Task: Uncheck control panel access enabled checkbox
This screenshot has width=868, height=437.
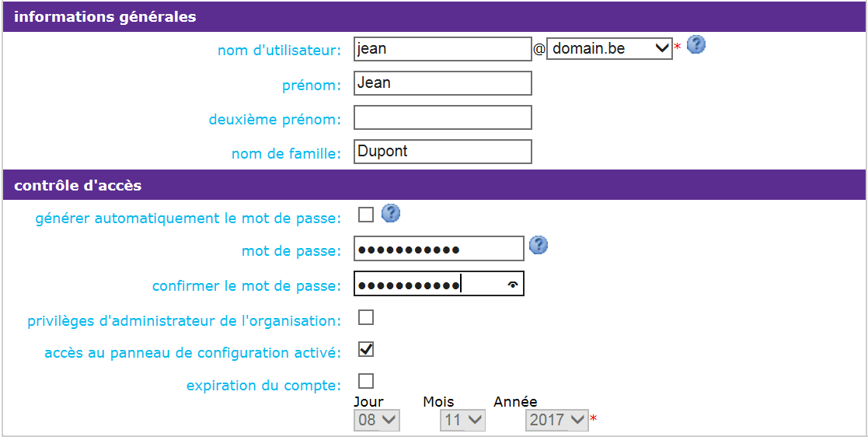Action: tap(366, 349)
